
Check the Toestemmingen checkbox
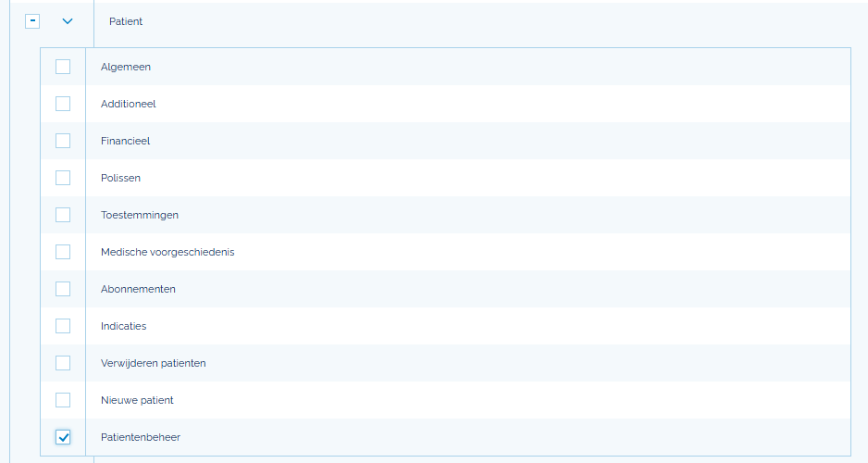coord(63,215)
